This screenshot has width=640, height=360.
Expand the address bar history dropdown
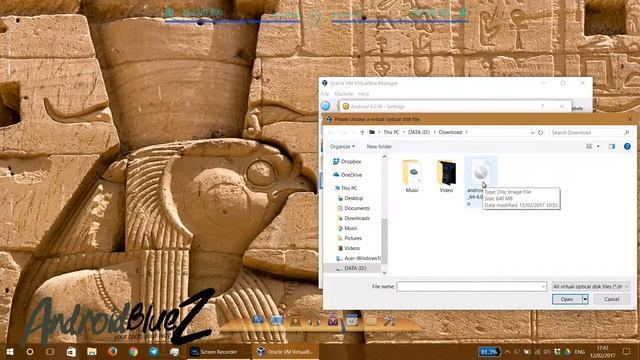[x=532, y=132]
